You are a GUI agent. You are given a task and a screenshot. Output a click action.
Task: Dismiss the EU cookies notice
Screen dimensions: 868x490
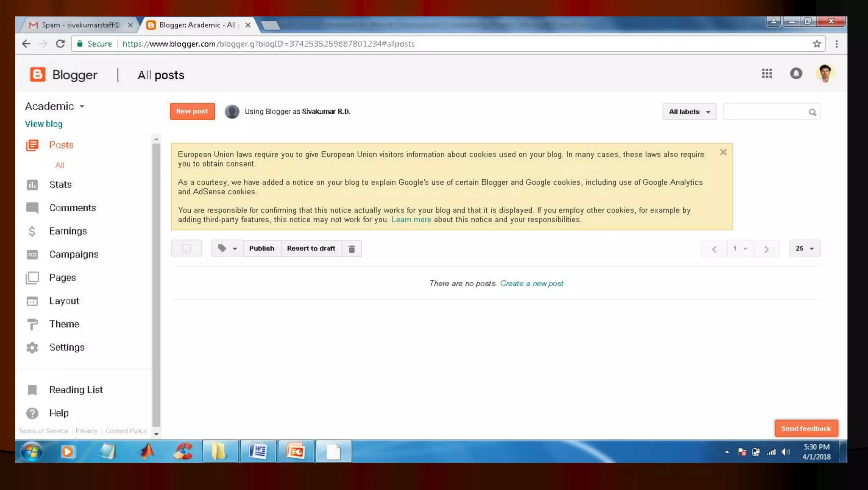click(723, 152)
